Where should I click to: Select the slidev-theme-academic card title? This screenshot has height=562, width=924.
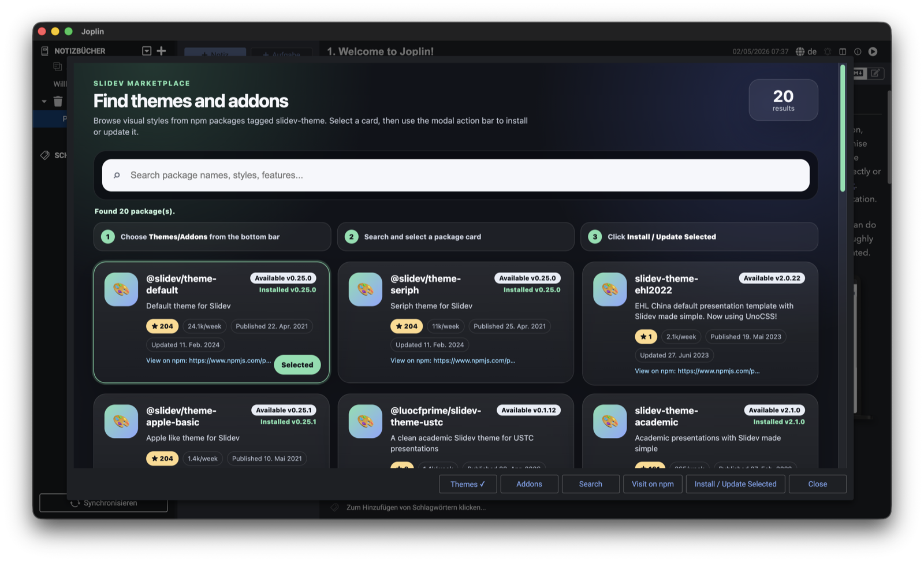coord(666,416)
